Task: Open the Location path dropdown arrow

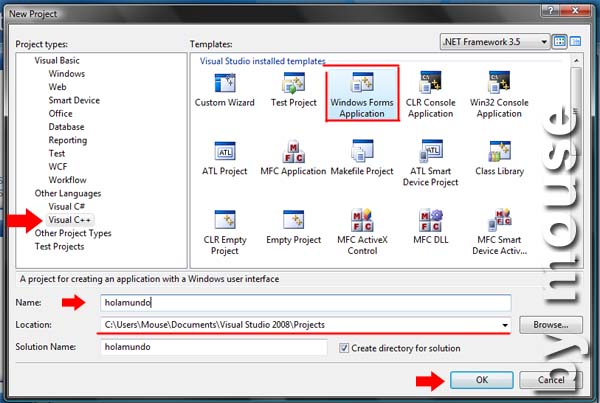Action: coord(505,325)
